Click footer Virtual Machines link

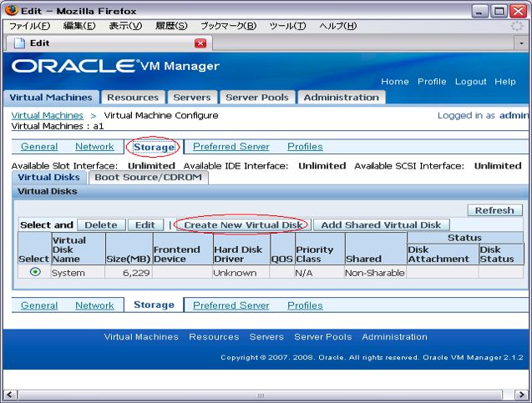(x=141, y=337)
